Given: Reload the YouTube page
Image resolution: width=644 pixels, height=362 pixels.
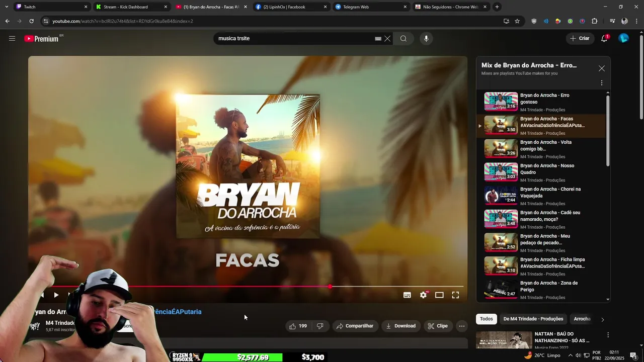Looking at the screenshot, I should 31,21.
